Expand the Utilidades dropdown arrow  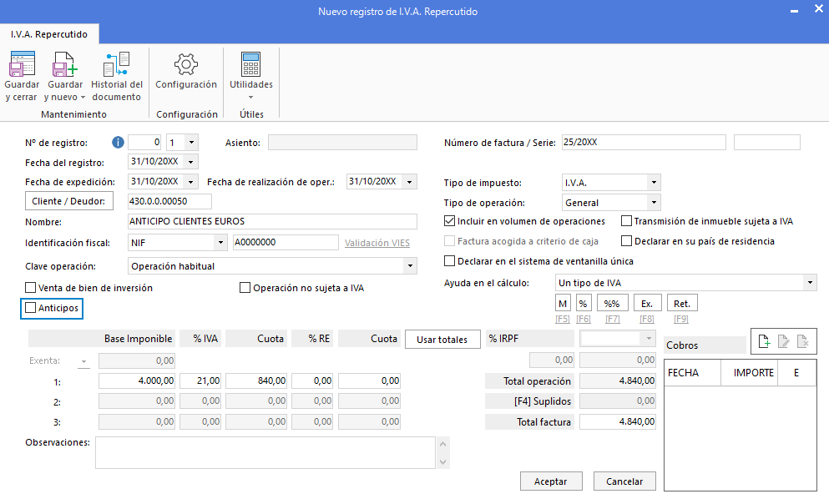250,97
